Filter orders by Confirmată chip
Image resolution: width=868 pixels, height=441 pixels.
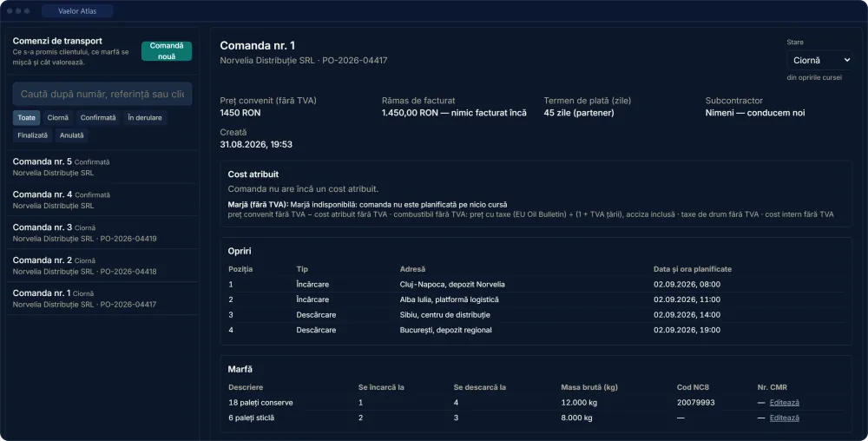click(98, 118)
